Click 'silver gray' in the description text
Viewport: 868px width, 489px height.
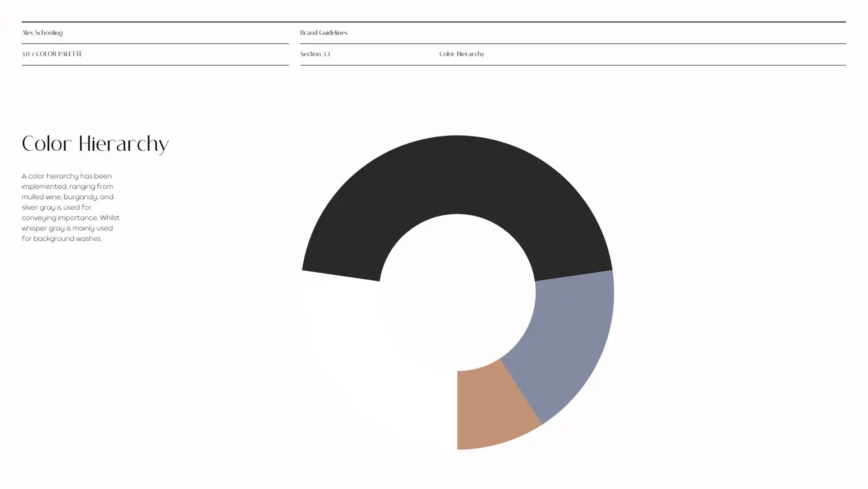coord(38,207)
